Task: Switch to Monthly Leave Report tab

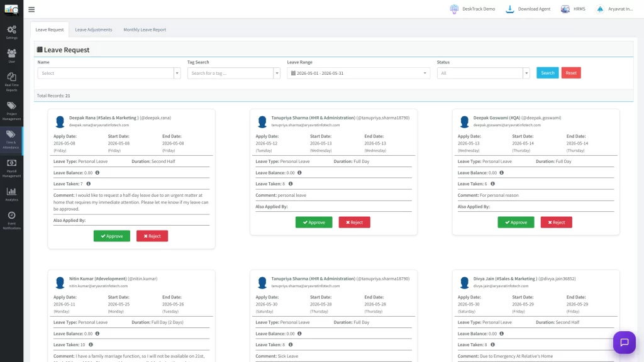Action: click(x=145, y=30)
